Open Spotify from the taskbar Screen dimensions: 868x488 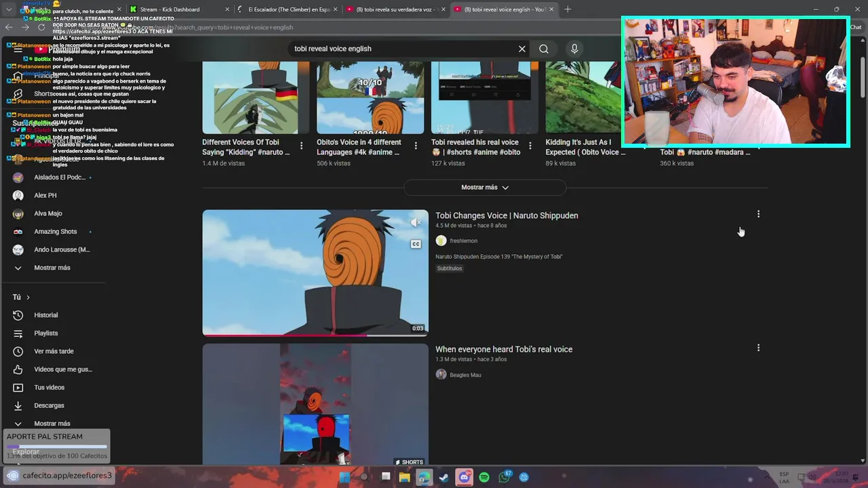[484, 477]
